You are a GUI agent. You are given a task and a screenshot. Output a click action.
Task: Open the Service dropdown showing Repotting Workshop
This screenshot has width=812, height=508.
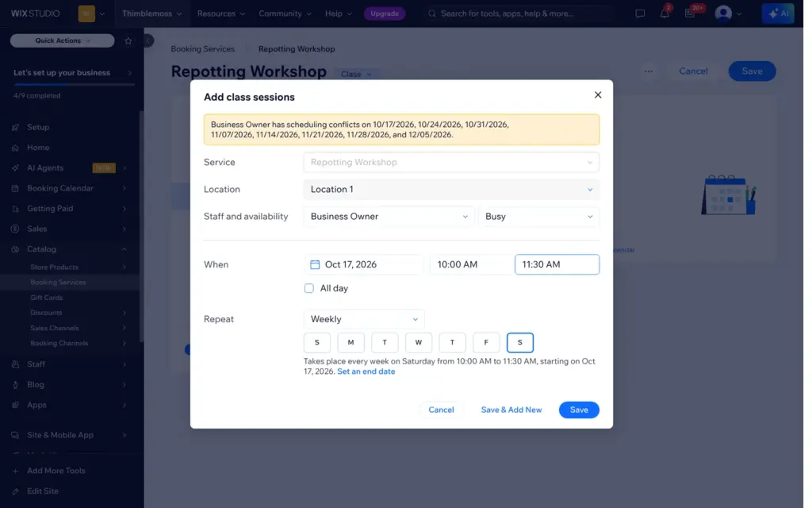(x=451, y=162)
